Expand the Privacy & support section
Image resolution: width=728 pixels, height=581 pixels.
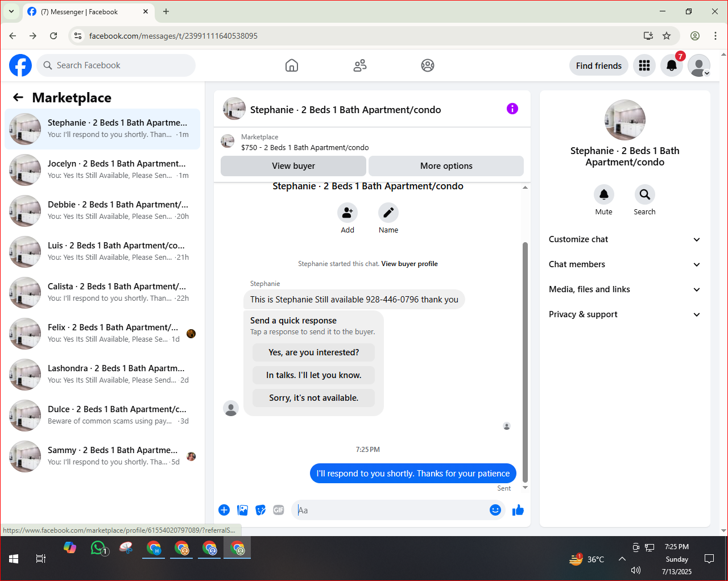pyautogui.click(x=624, y=314)
